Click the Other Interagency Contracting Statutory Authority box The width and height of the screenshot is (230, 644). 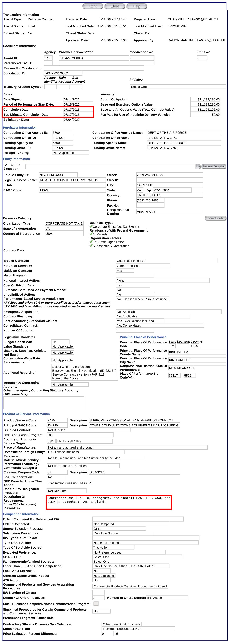(x=44, y=403)
